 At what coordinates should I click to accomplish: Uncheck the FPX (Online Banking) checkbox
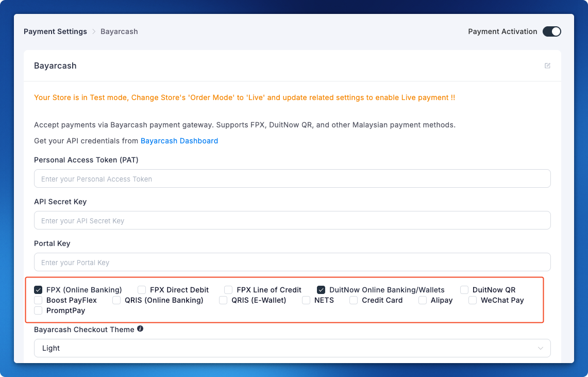(x=38, y=290)
